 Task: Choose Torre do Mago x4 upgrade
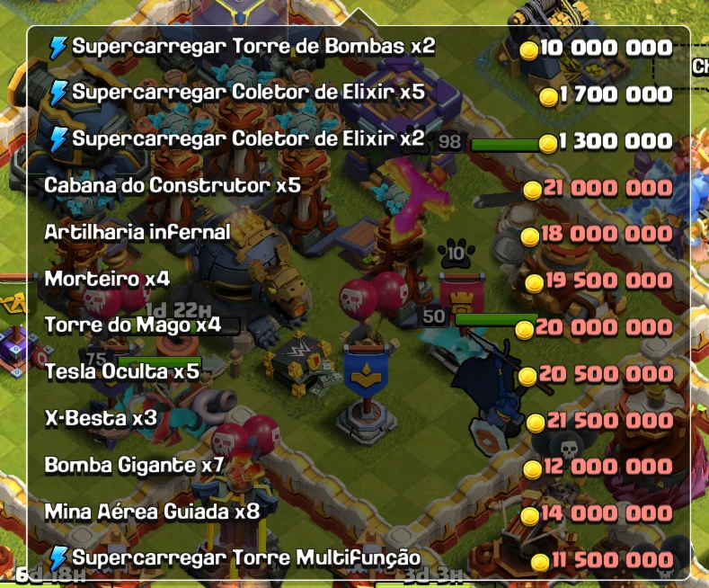(x=359, y=326)
